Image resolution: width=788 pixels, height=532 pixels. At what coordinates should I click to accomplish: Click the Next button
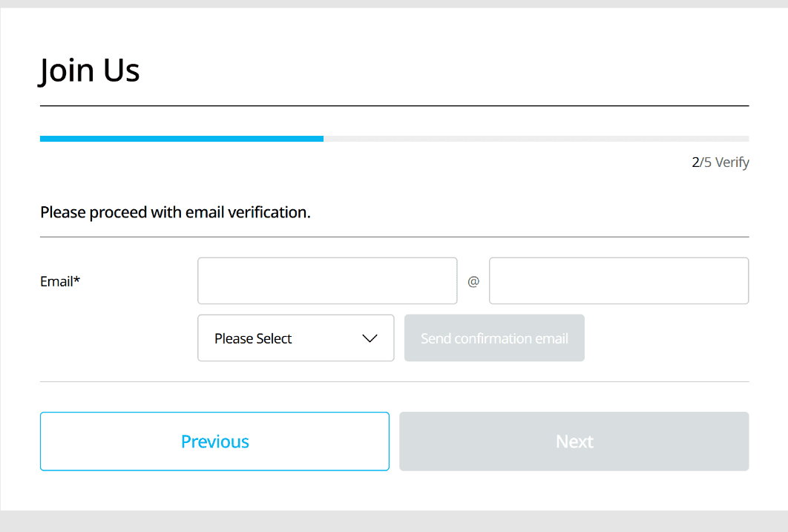[x=574, y=441]
